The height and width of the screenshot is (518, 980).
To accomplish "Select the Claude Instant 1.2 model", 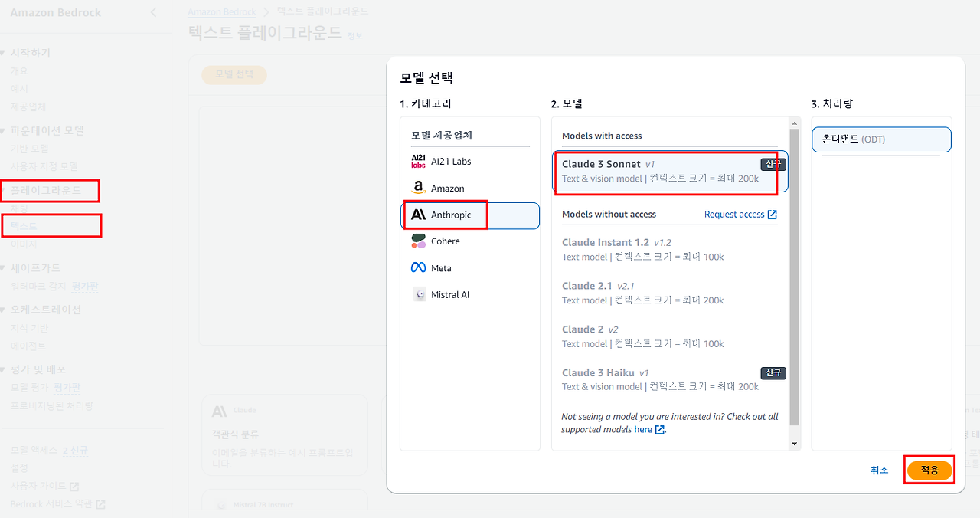I will [x=670, y=249].
